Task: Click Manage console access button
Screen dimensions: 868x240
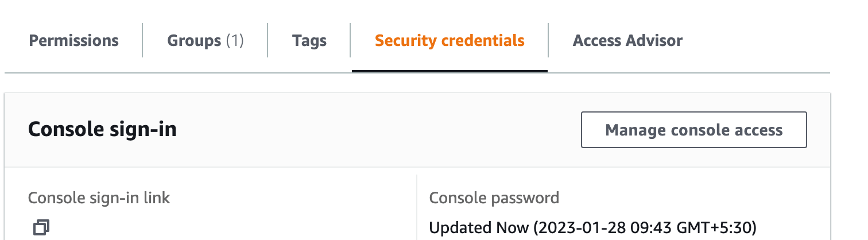Action: coord(694,130)
